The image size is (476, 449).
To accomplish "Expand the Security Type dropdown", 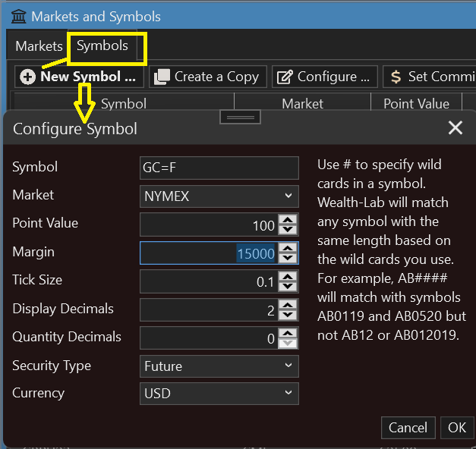I will 219,366.
